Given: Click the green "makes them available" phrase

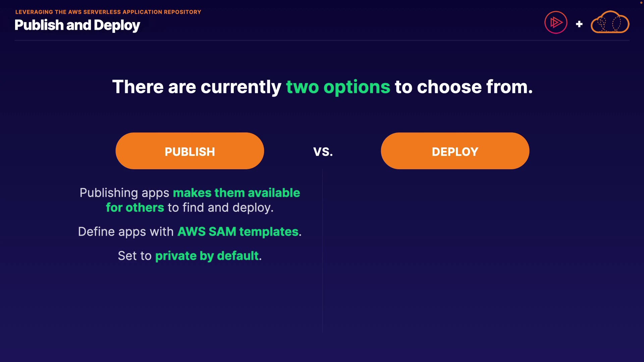Looking at the screenshot, I should pyautogui.click(x=236, y=193).
